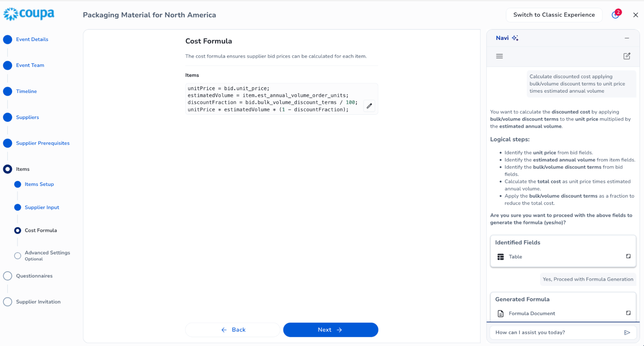This screenshot has height=346, width=644.
Task: Start a new Navi chat
Action: coord(627,56)
